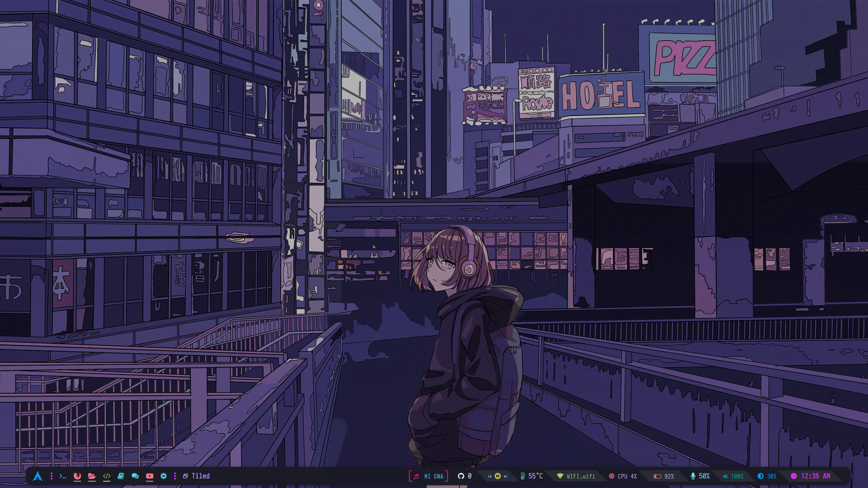The image size is (868, 488).
Task: Change the Tiled layout mode
Action: (197, 476)
